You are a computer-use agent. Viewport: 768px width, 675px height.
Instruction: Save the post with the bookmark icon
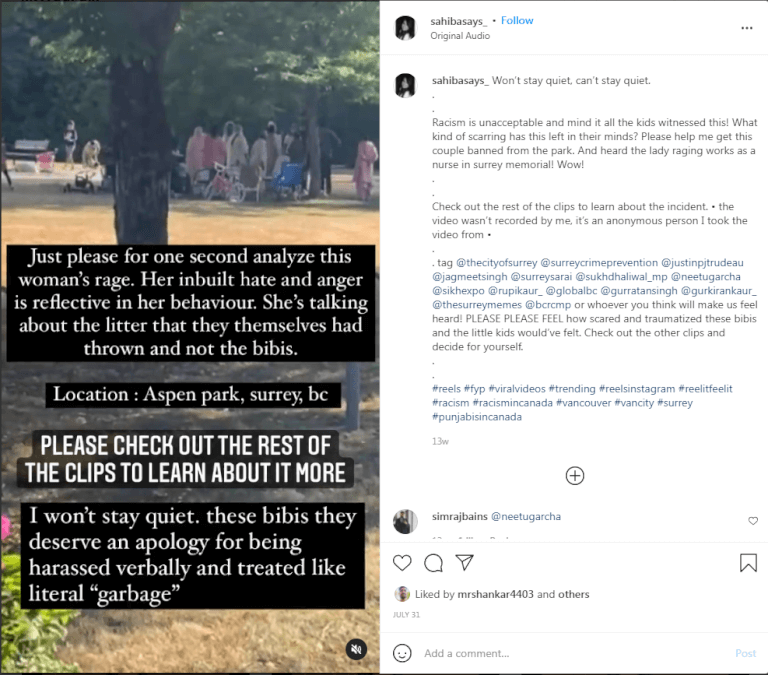pyautogui.click(x=748, y=563)
